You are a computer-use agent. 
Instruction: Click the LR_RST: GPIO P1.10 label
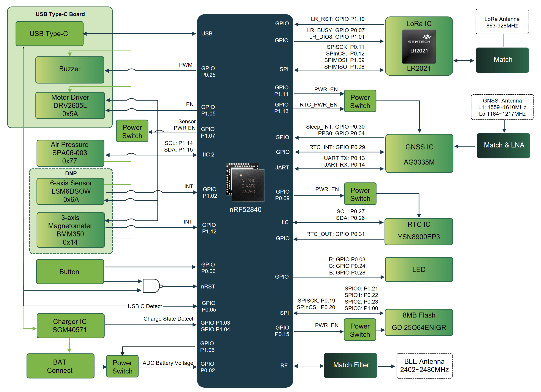(x=338, y=19)
